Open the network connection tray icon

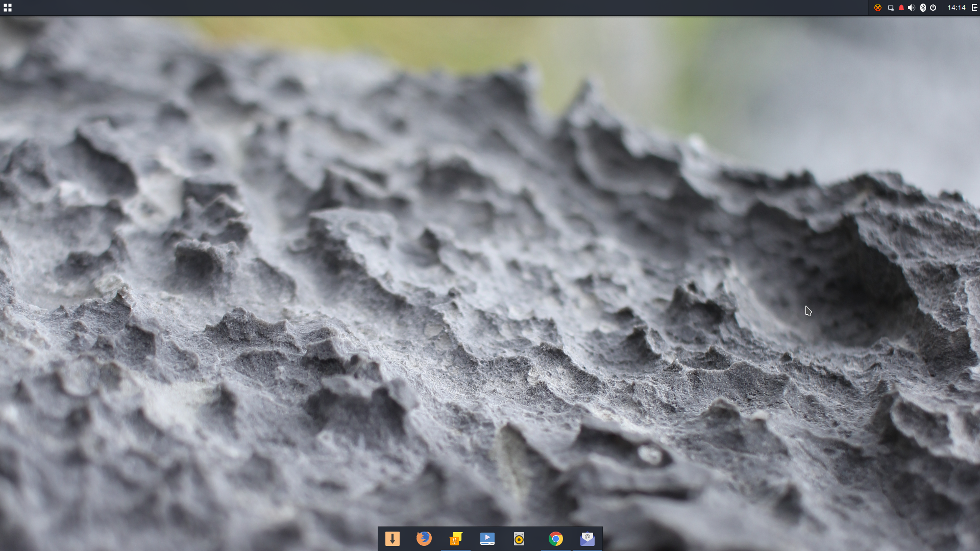(891, 8)
